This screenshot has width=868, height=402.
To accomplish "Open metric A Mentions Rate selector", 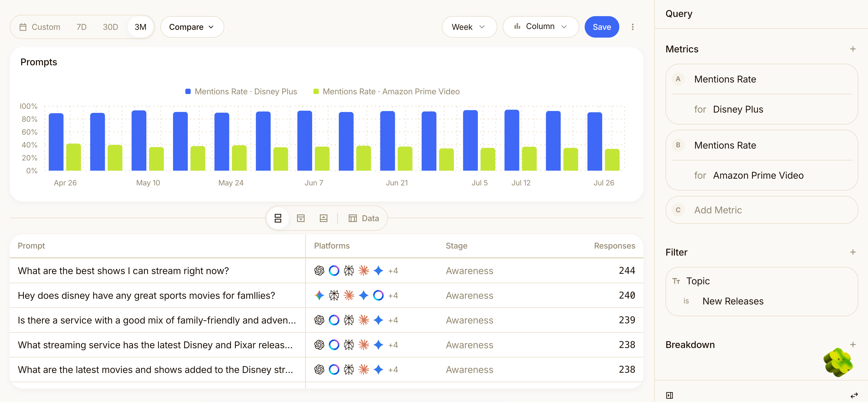I will tap(725, 79).
